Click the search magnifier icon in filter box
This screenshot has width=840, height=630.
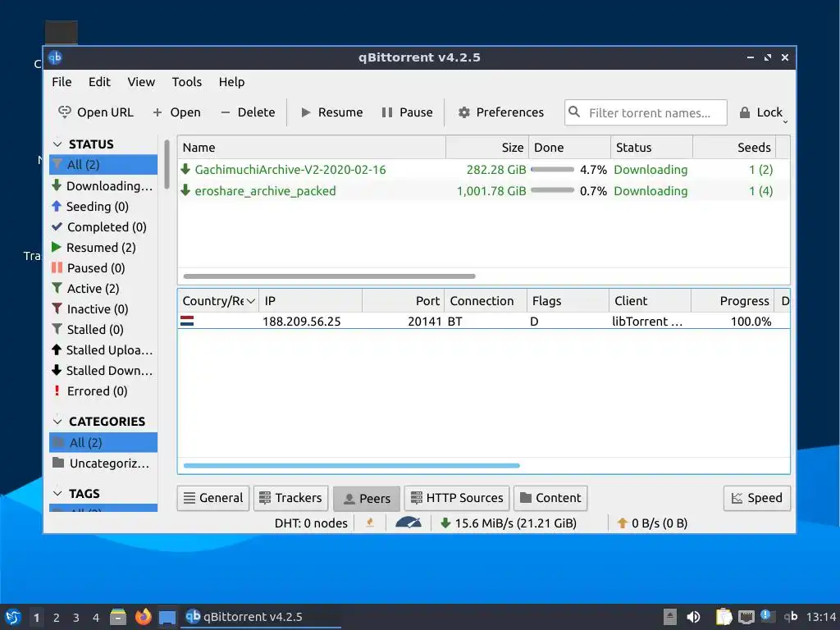tap(574, 112)
